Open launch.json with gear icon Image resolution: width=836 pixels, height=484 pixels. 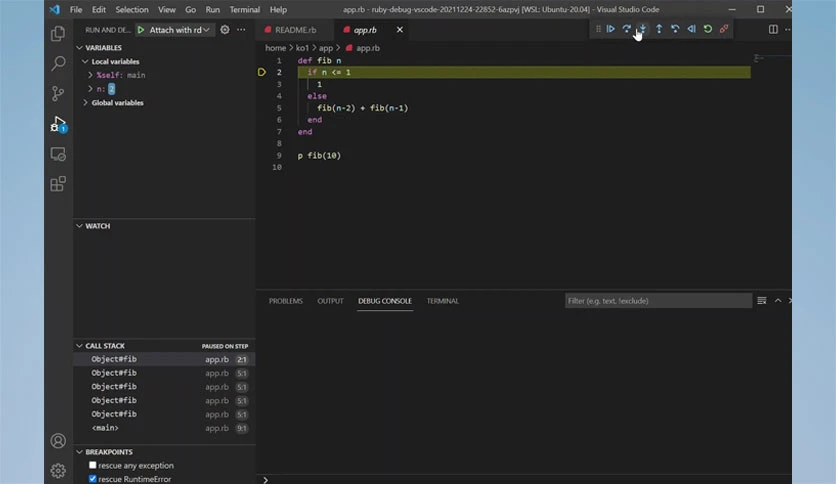[x=225, y=30]
